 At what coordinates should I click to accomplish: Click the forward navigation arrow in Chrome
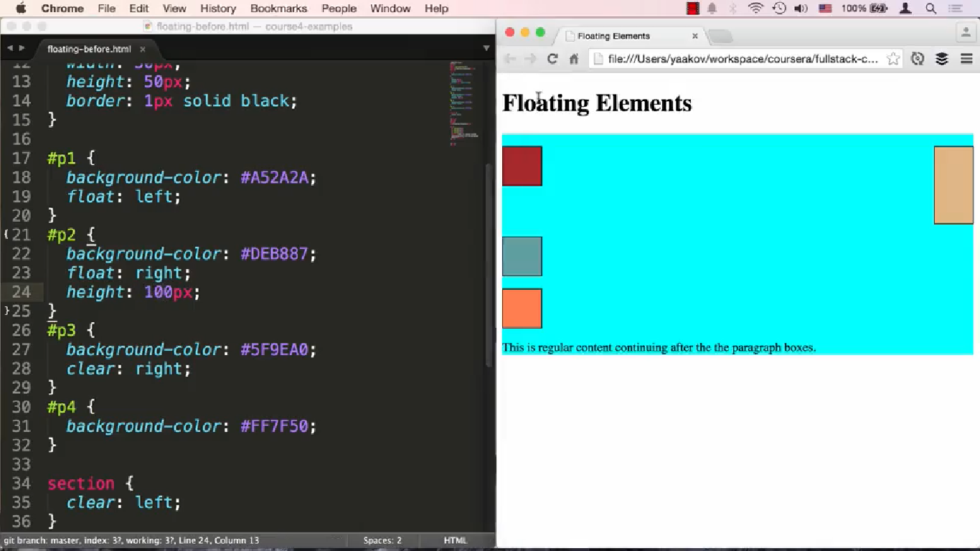pos(531,59)
